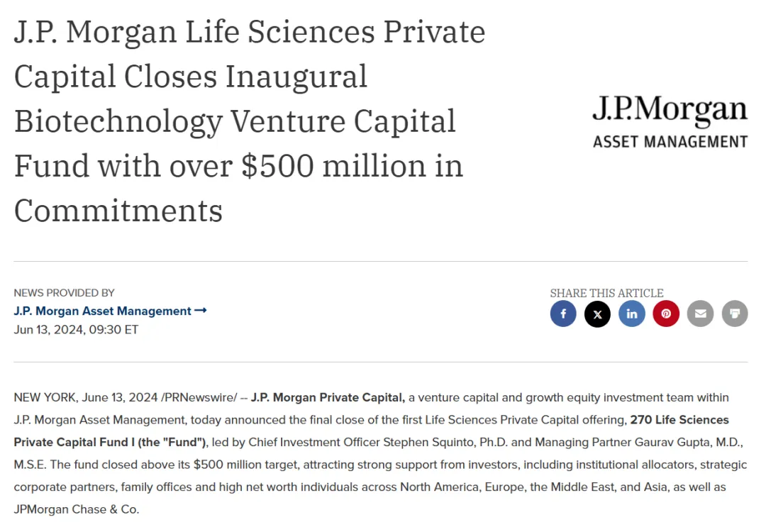Share the article on LinkedIn

pyautogui.click(x=632, y=314)
